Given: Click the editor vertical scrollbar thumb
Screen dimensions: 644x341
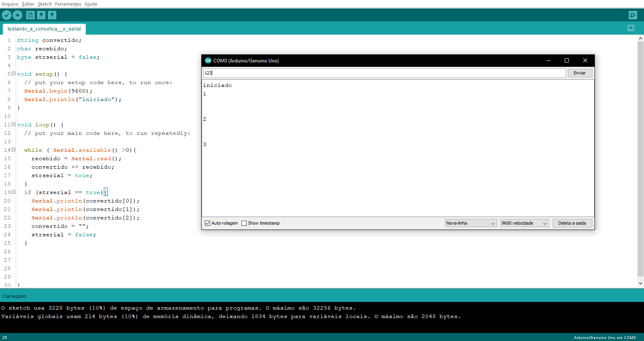Looking at the screenshot, I should [640, 159].
